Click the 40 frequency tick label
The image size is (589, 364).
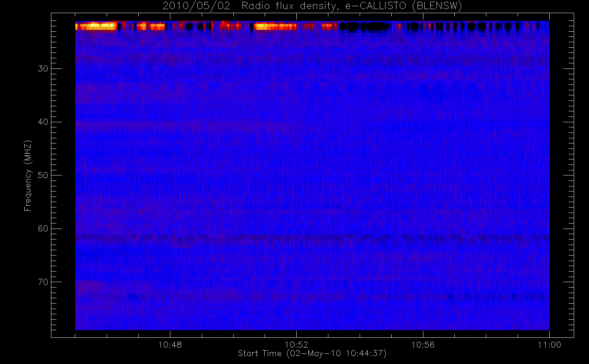[43, 122]
